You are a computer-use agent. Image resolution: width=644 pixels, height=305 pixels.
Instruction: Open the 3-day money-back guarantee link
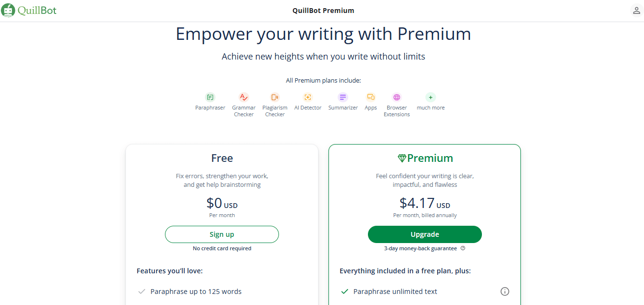click(420, 248)
